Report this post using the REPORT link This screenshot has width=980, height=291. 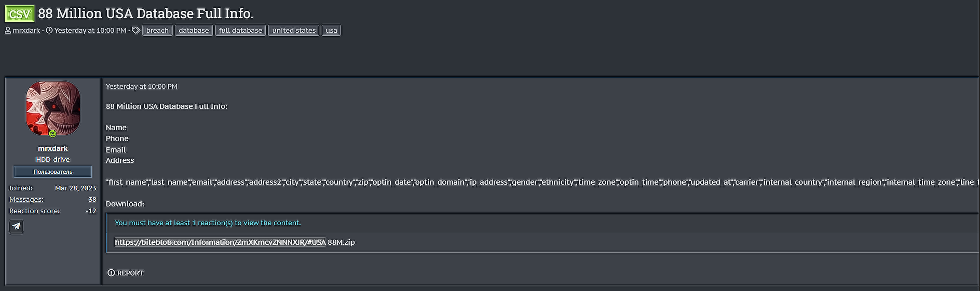[x=130, y=273]
